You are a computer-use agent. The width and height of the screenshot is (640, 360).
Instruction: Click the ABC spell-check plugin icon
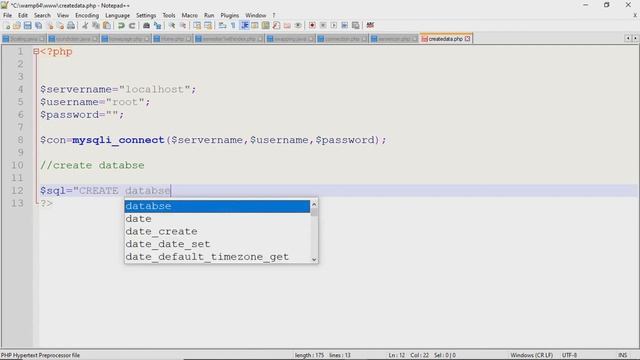point(370,26)
